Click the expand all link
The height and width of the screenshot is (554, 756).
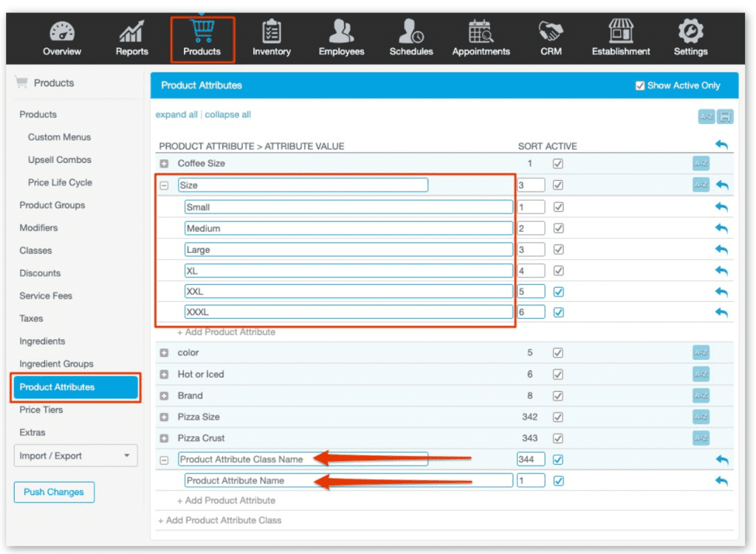[176, 115]
